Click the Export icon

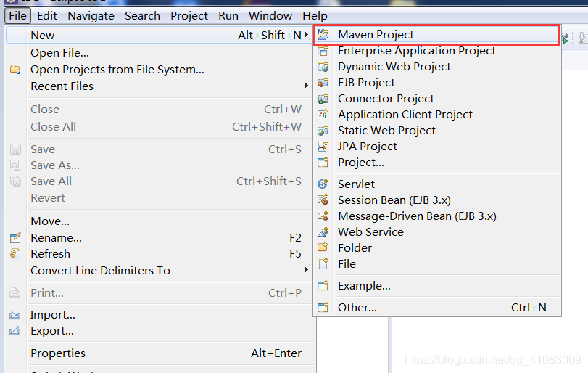[15, 331]
